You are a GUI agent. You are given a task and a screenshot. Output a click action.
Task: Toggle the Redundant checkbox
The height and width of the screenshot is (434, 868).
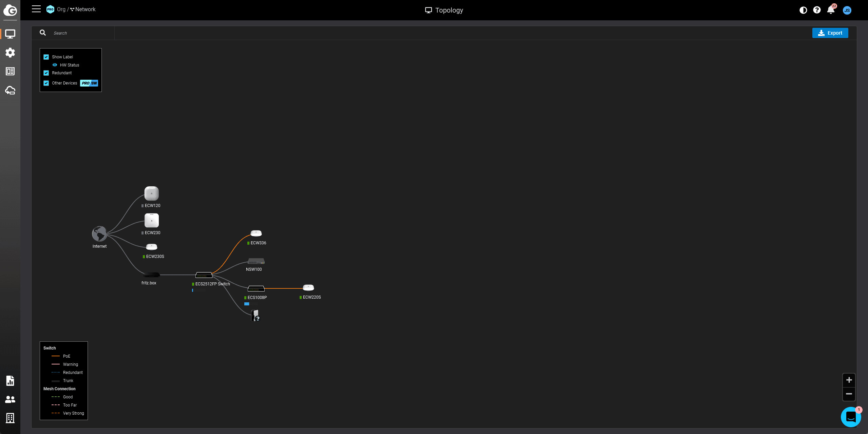46,73
